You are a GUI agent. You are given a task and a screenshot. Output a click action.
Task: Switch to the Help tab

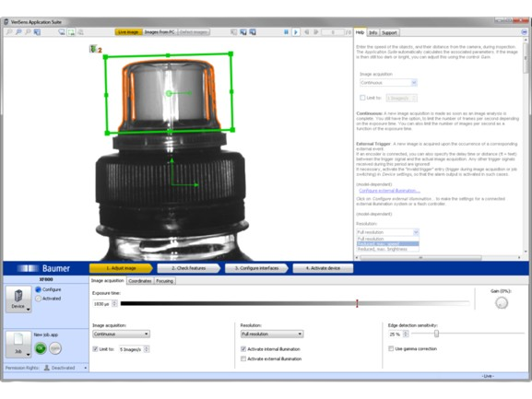point(360,32)
